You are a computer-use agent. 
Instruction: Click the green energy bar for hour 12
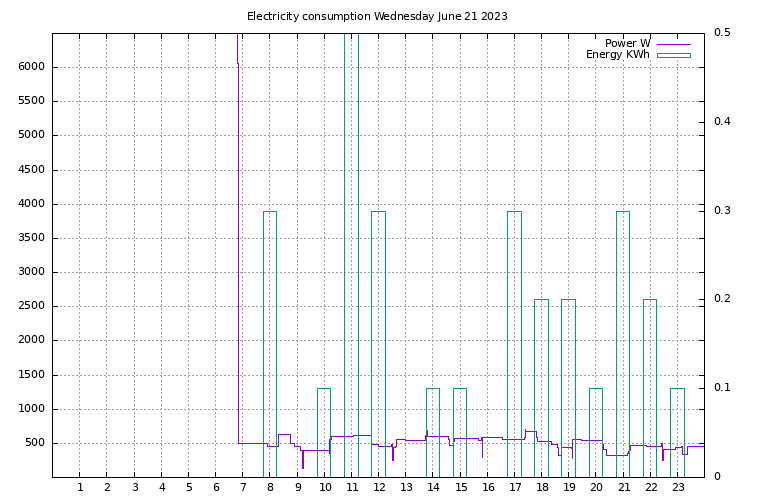(379, 344)
